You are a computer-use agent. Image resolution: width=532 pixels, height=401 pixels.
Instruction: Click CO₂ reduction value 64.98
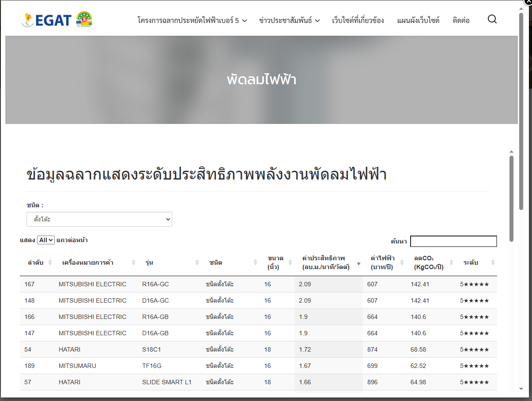419,382
